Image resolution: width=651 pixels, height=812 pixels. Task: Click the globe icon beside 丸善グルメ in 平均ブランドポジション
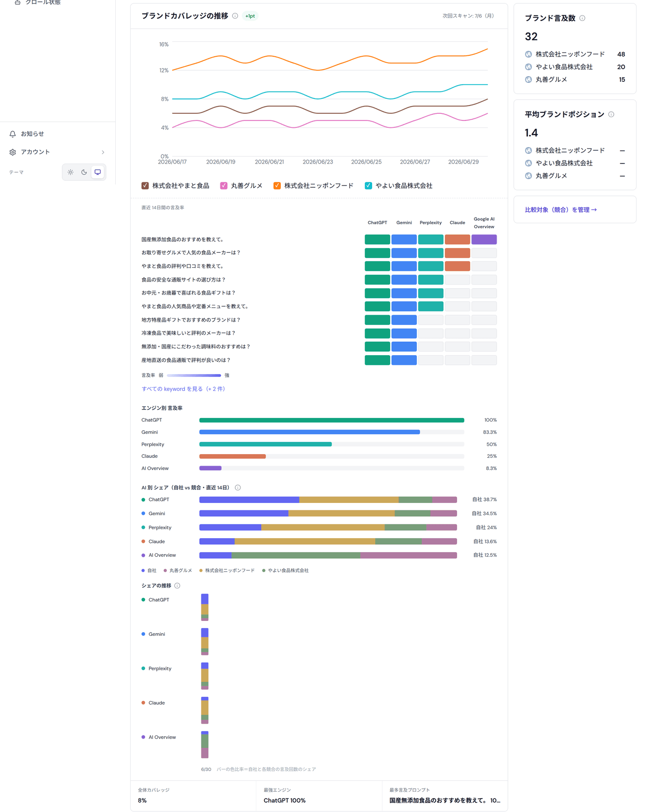pos(528,176)
